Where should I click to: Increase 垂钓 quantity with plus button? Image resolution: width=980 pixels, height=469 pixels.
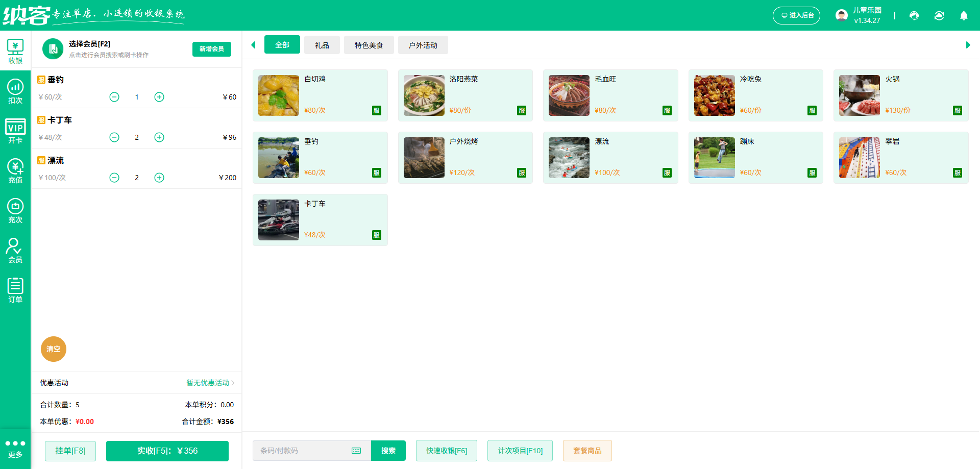[x=159, y=97]
